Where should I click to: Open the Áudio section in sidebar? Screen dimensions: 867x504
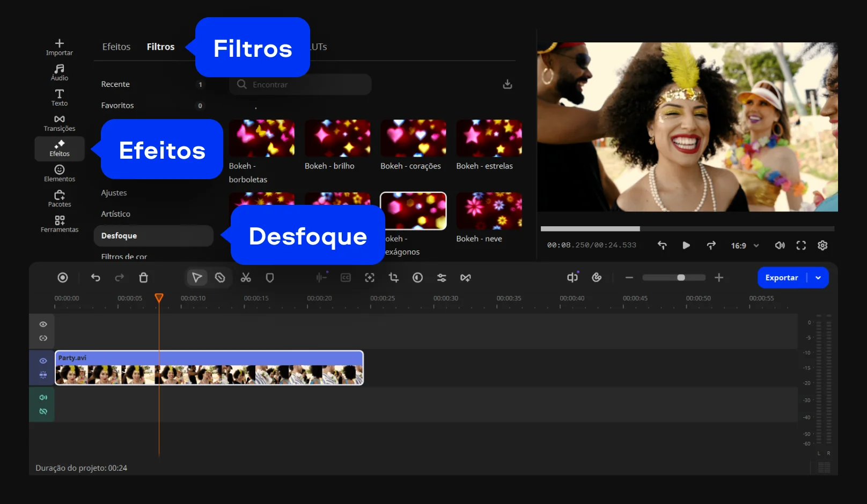point(59,72)
